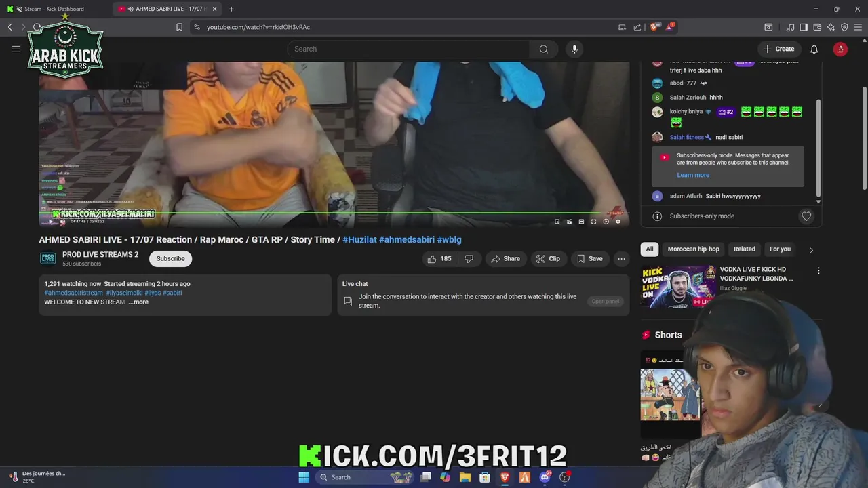The height and width of the screenshot is (488, 868).
Task: Toggle fullscreen in the video player
Action: click(x=593, y=222)
